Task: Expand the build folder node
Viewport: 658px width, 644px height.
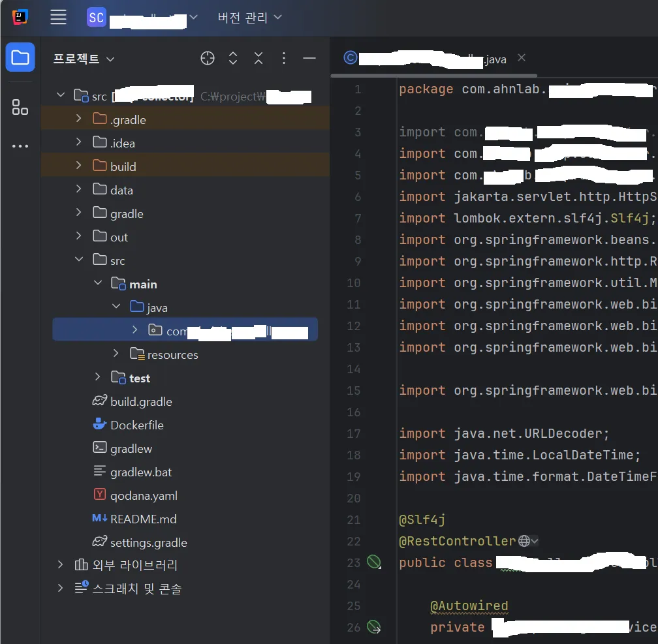Action: (79, 166)
